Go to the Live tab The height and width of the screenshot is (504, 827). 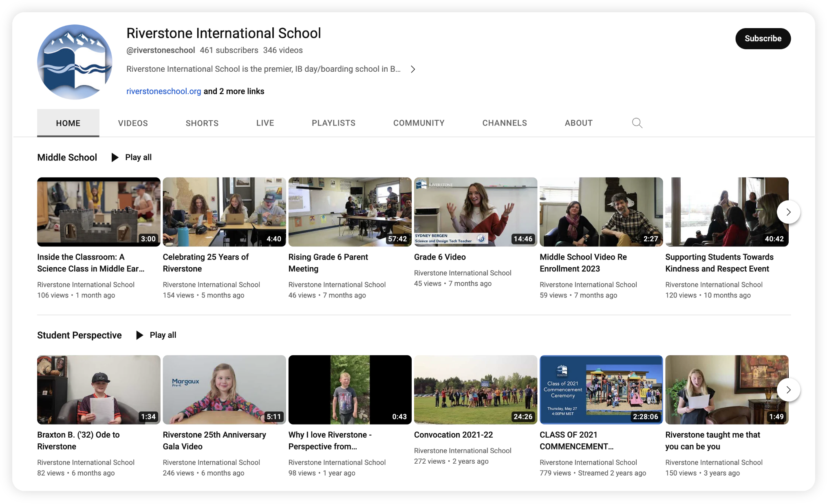(265, 123)
